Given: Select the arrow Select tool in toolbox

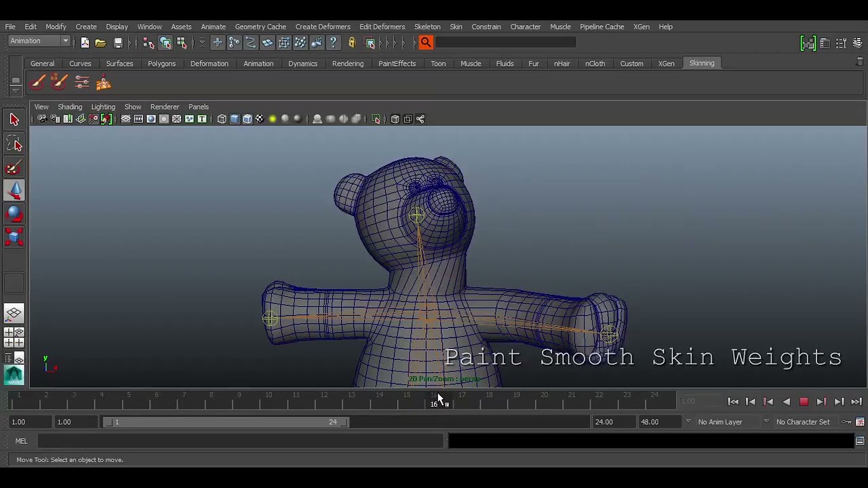Looking at the screenshot, I should pos(14,120).
